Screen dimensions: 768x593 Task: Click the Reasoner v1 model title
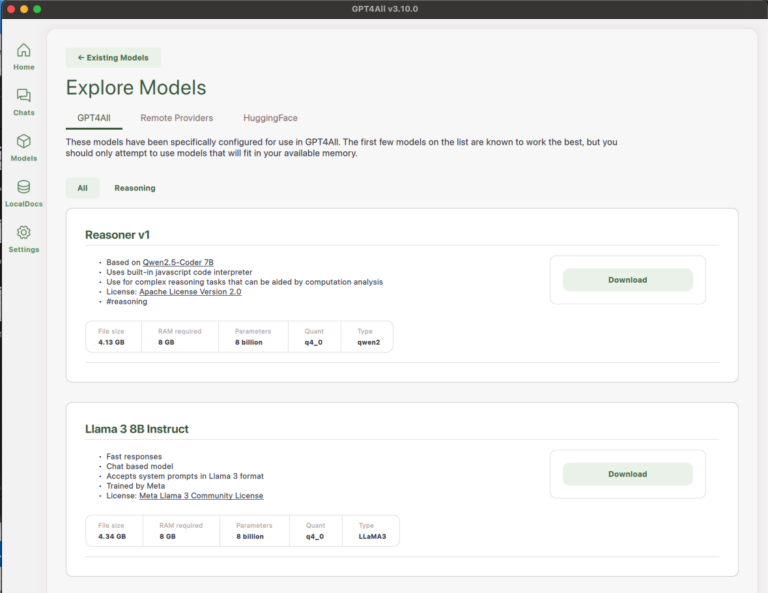(x=118, y=235)
